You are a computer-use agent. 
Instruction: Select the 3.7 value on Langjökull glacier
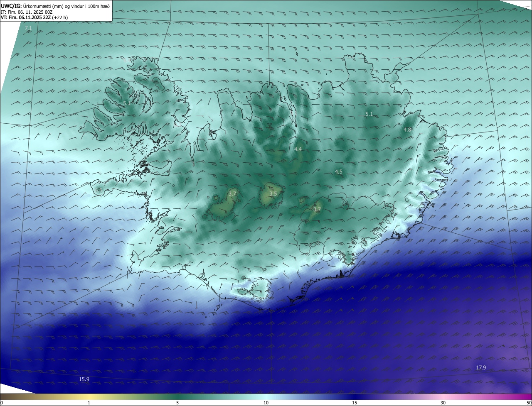232,193
